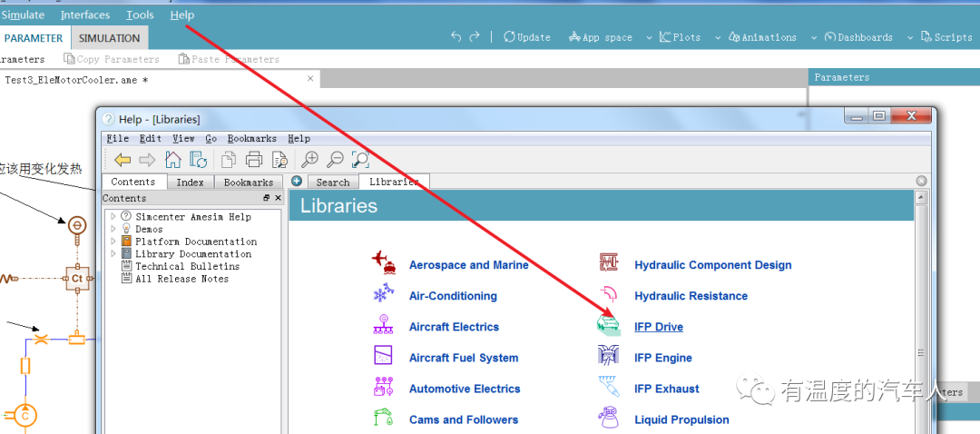
Task: Click Copy Parameters in Amesim
Action: [112, 59]
